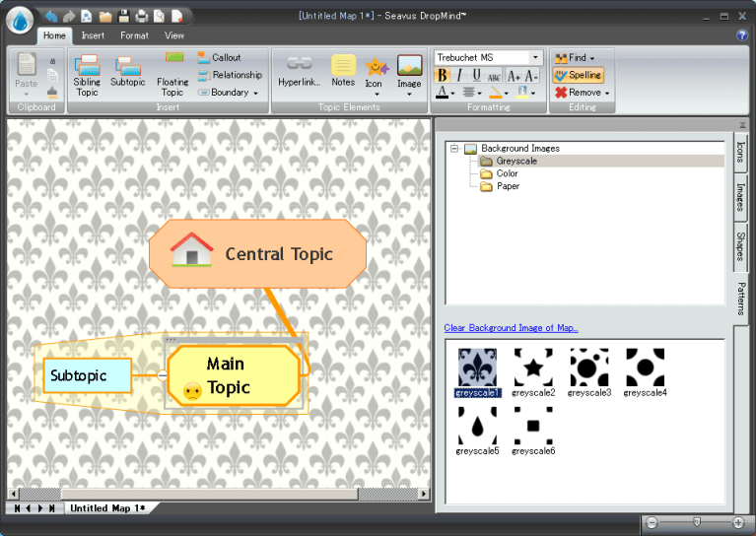Add a Subtopic from the ribbon
Image resolution: width=756 pixels, height=536 pixels.
point(127,72)
